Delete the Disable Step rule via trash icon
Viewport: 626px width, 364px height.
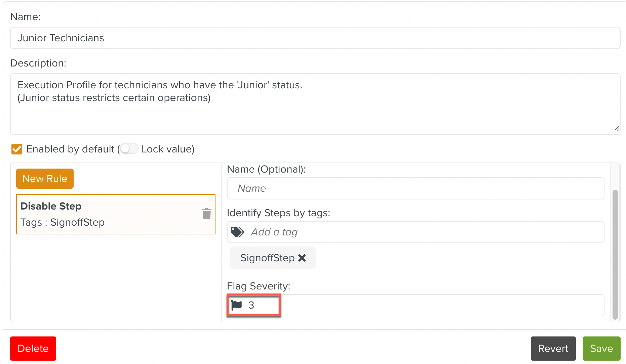[206, 214]
